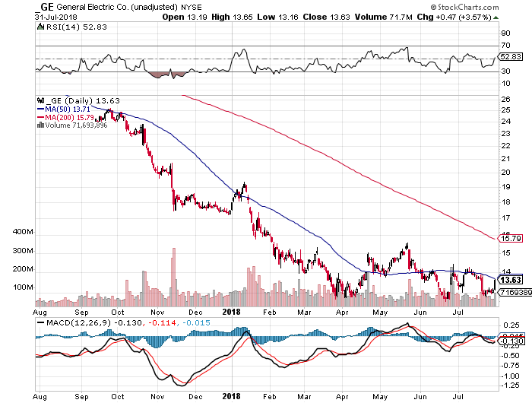Click the 7169389 volume tag on axis
The image size is (532, 403).
click(516, 292)
